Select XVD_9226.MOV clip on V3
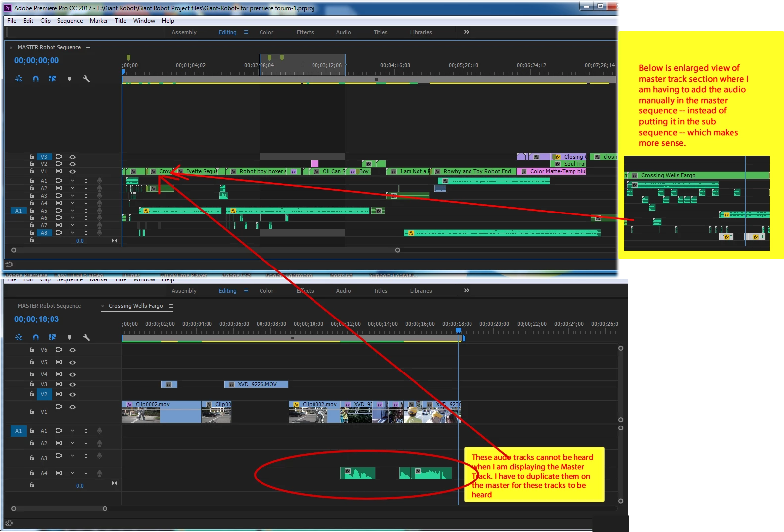 256,384
